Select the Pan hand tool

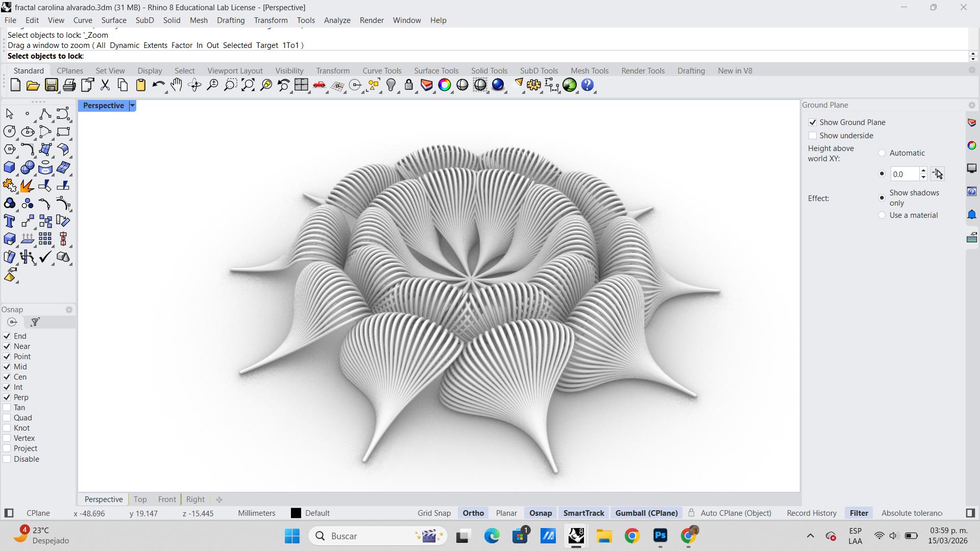176,85
